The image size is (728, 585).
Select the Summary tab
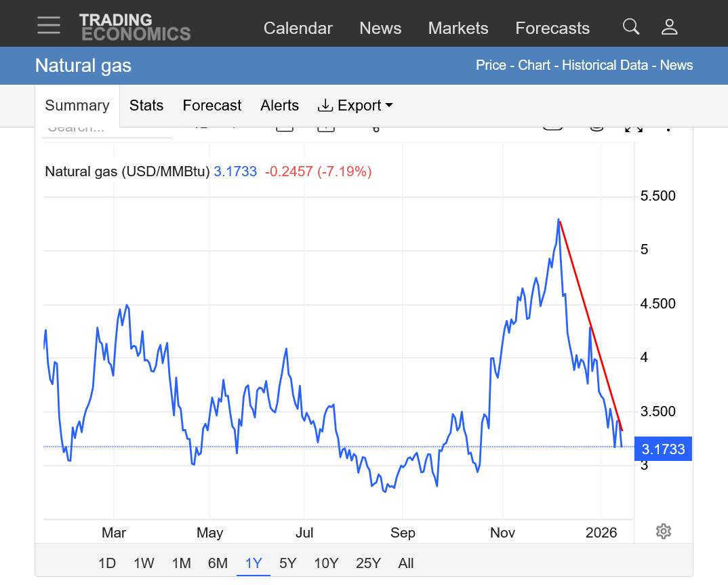(x=77, y=106)
